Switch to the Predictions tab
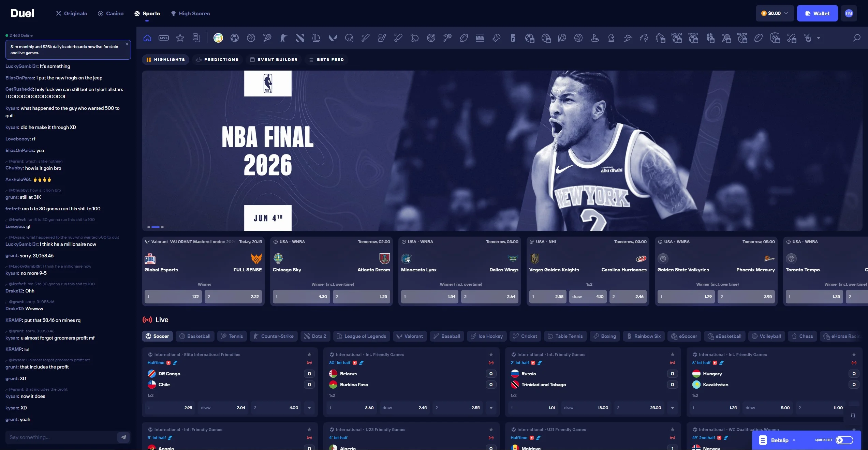 217,60
